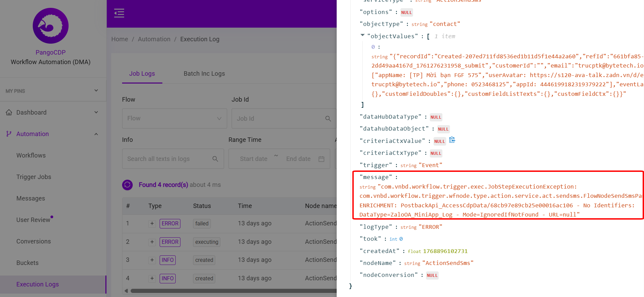Click the Dashboard home icon in sidebar
Viewport: 644px width, 297px height.
pyautogui.click(x=9, y=113)
